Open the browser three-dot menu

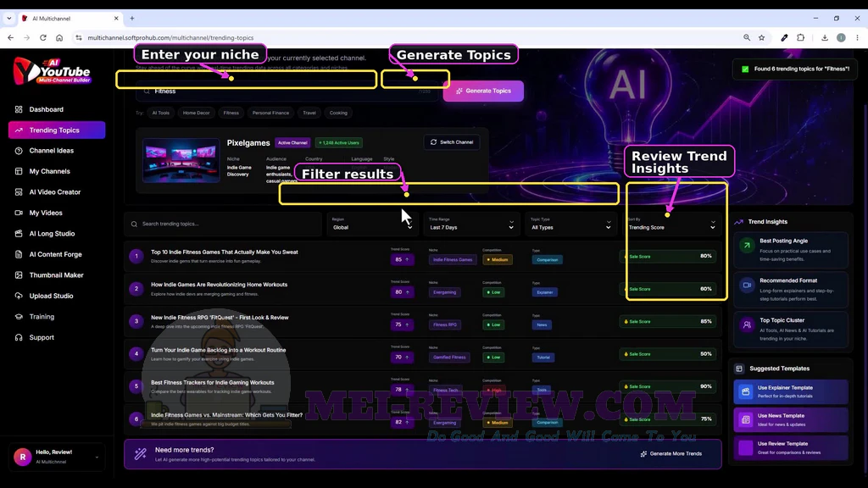[857, 37]
